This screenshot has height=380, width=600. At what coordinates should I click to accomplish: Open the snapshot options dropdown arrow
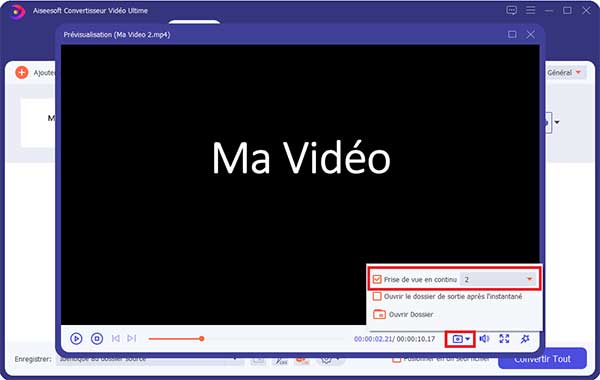468,339
